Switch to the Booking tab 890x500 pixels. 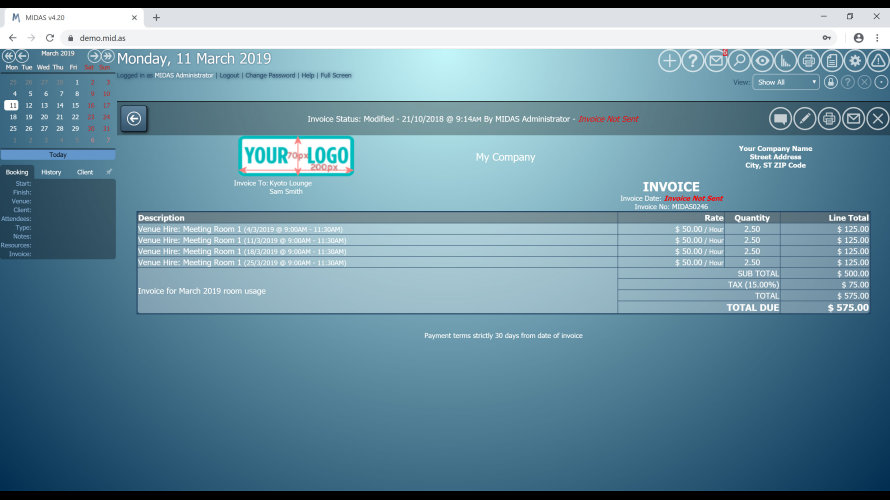point(17,172)
